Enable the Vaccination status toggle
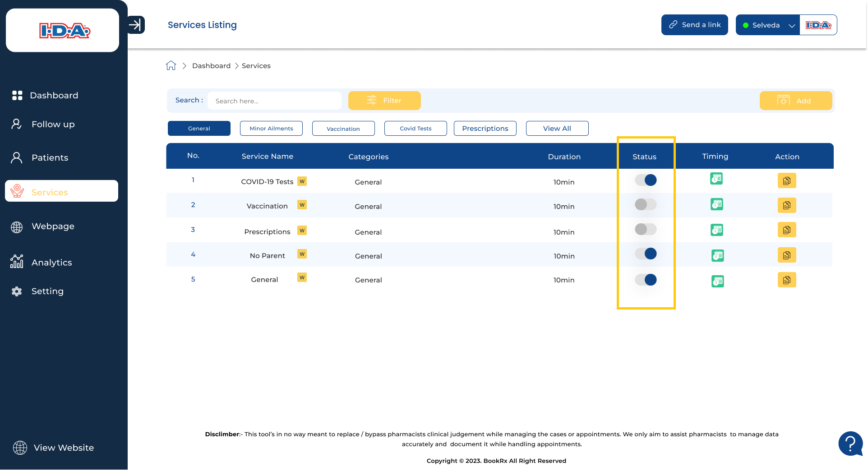This screenshot has width=868, height=471. click(x=646, y=204)
